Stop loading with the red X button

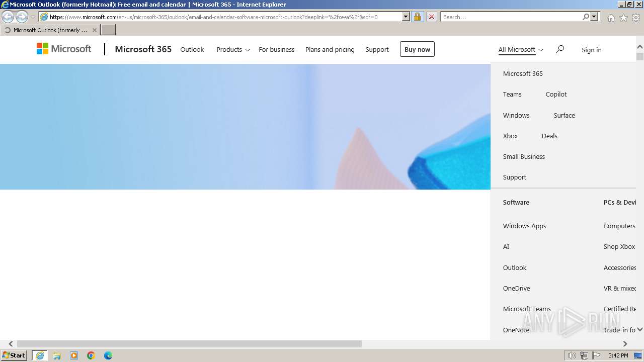click(x=431, y=17)
